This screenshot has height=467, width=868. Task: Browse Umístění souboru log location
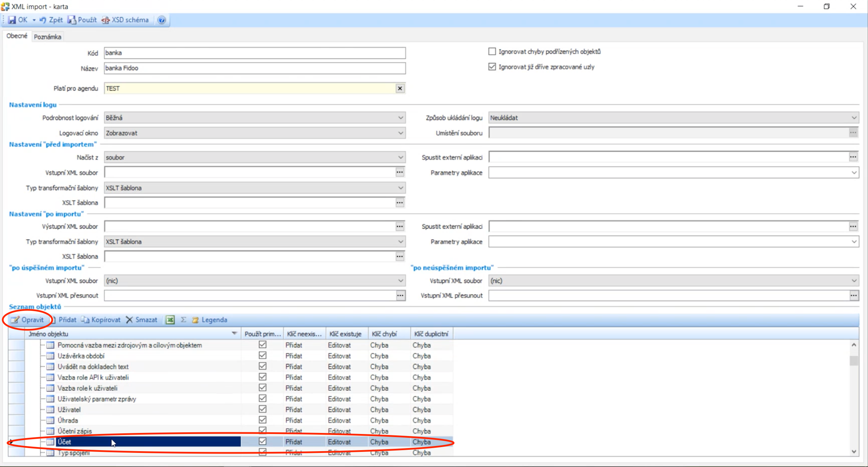point(853,133)
